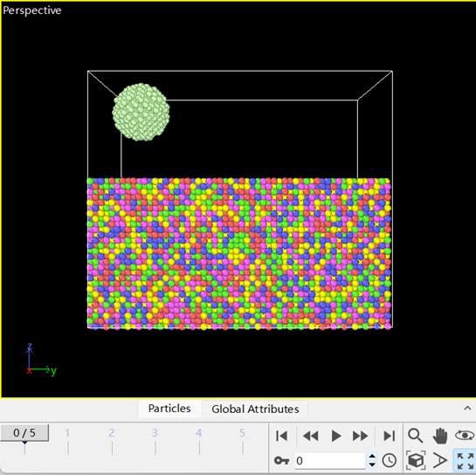The width and height of the screenshot is (476, 475).
Task: Select the Zoom magnifier tool
Action: click(x=415, y=436)
